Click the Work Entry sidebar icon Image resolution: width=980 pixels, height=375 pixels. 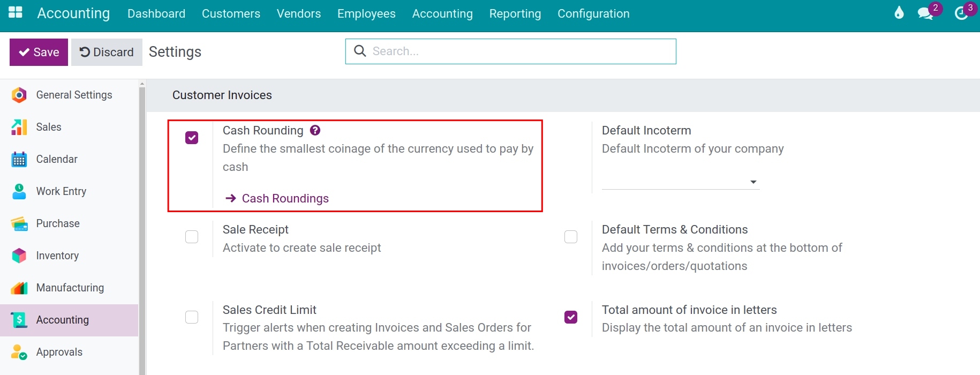(19, 191)
